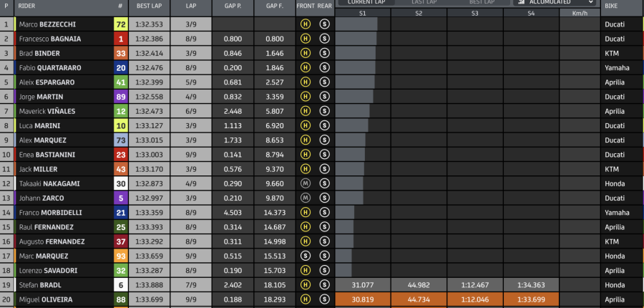644x308 pixels.
Task: Click Nakagami's medium front tyre icon
Action: click(305, 183)
